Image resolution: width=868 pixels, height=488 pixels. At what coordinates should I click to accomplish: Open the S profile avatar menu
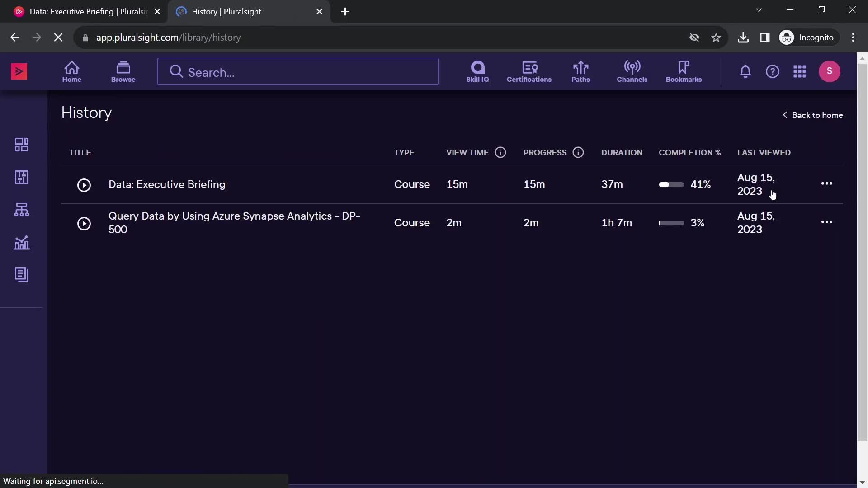click(x=830, y=71)
